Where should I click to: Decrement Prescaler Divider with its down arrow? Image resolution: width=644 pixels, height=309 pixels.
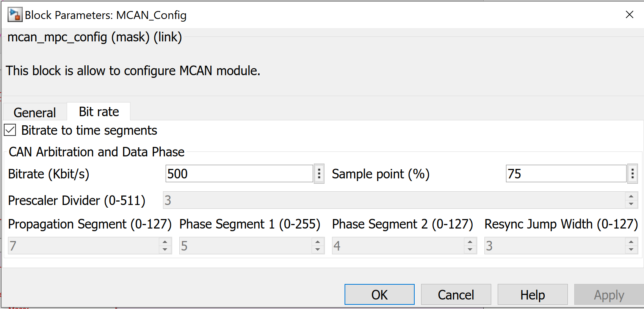(x=630, y=203)
